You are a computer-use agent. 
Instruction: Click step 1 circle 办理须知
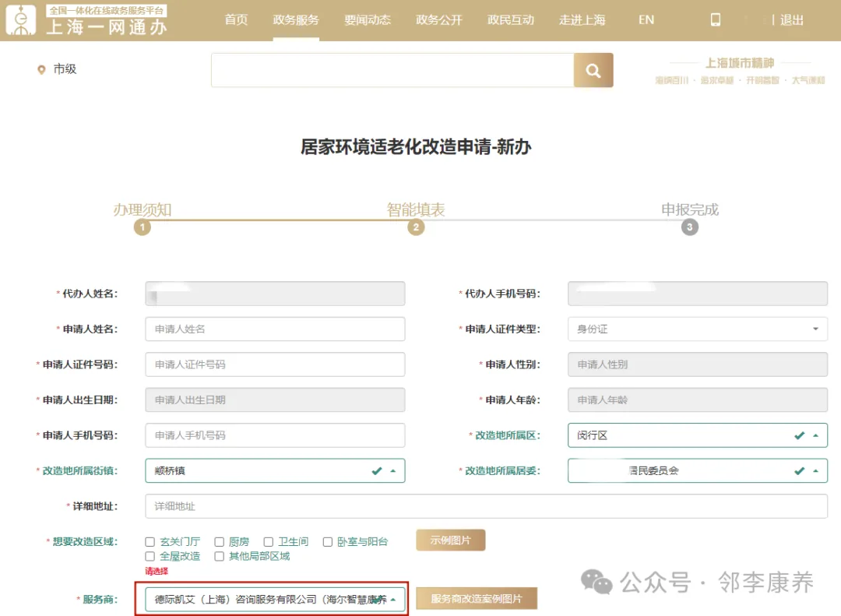pos(143,227)
